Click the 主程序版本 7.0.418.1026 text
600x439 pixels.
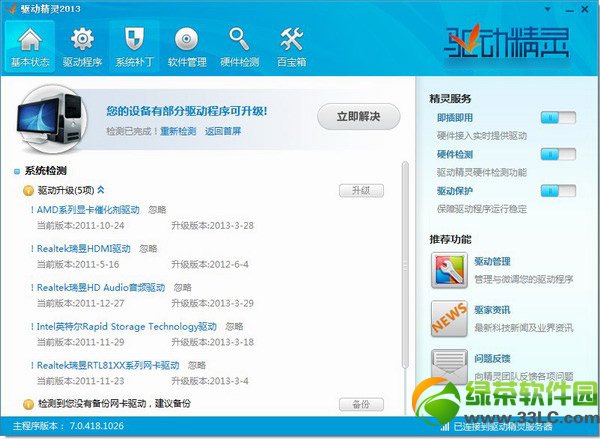[x=68, y=426]
